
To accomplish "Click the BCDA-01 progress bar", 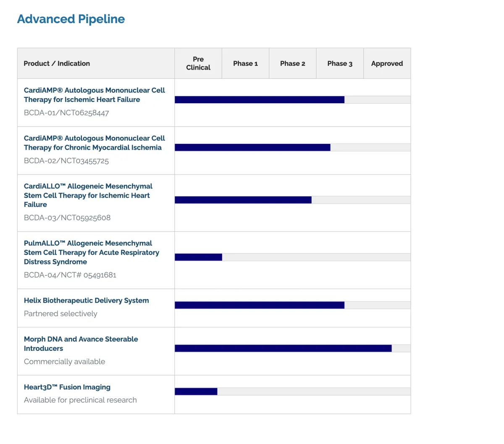I will point(293,99).
